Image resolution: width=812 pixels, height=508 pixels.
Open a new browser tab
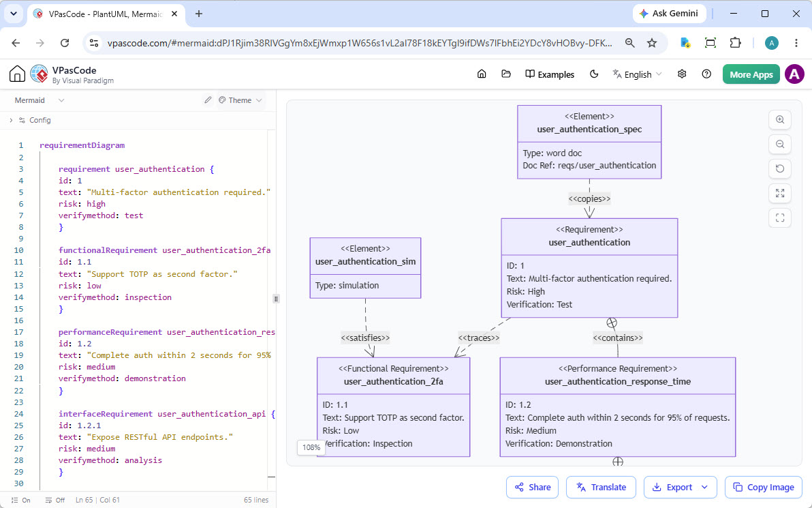(x=199, y=14)
